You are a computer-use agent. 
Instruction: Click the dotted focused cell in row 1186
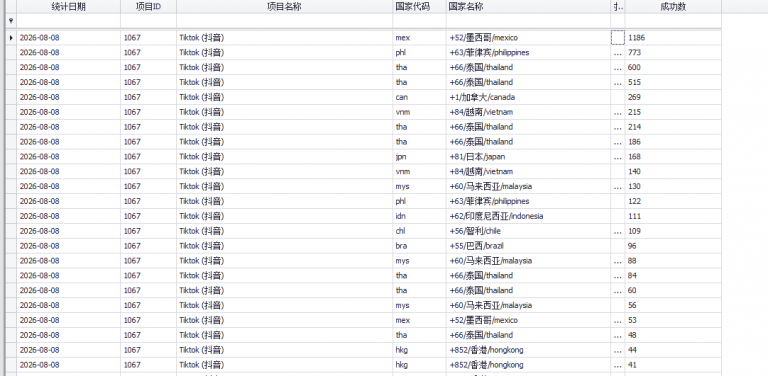click(x=618, y=38)
